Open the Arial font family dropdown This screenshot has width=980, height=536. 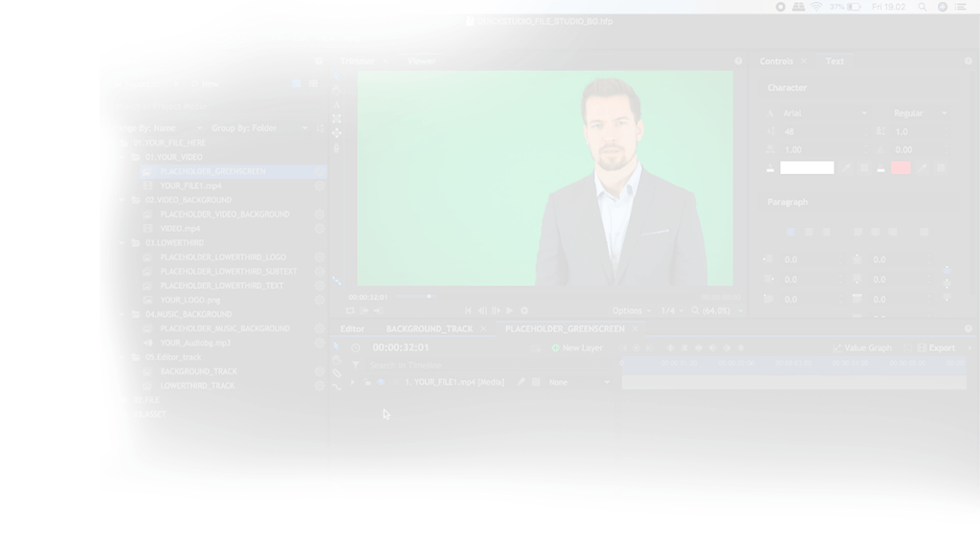tap(826, 113)
